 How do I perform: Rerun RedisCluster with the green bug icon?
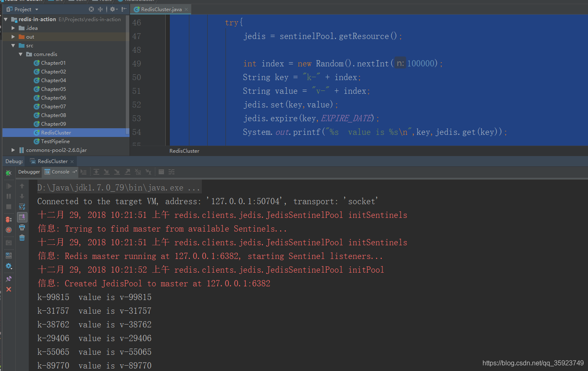(x=9, y=173)
